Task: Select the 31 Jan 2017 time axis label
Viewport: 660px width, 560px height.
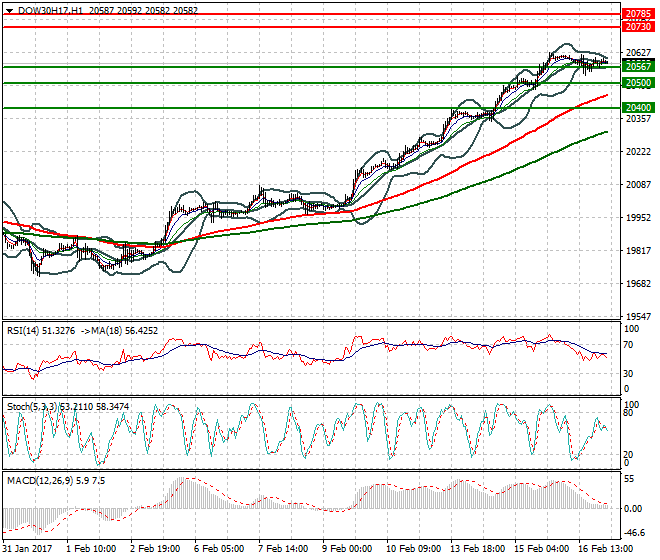Action: (27, 549)
